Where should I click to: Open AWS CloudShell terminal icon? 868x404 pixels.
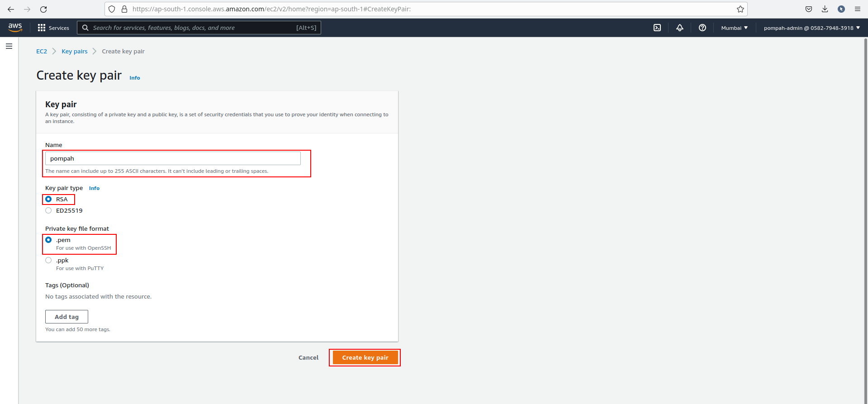(657, 28)
